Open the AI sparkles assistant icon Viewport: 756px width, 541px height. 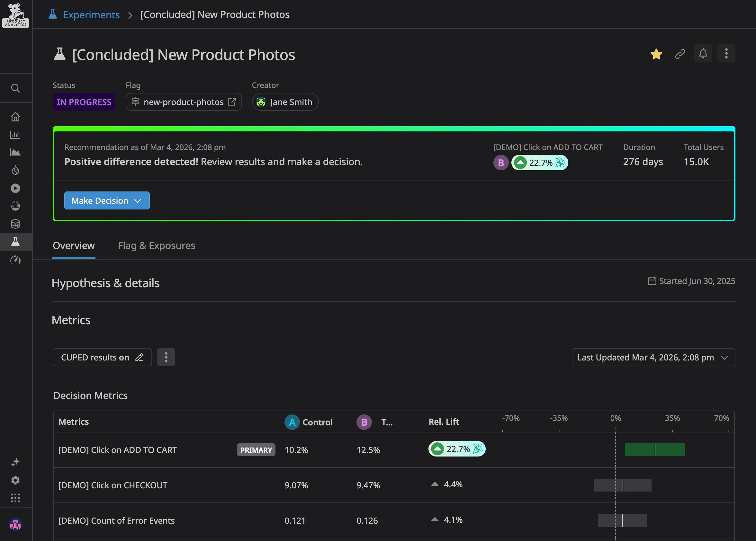tap(16, 462)
